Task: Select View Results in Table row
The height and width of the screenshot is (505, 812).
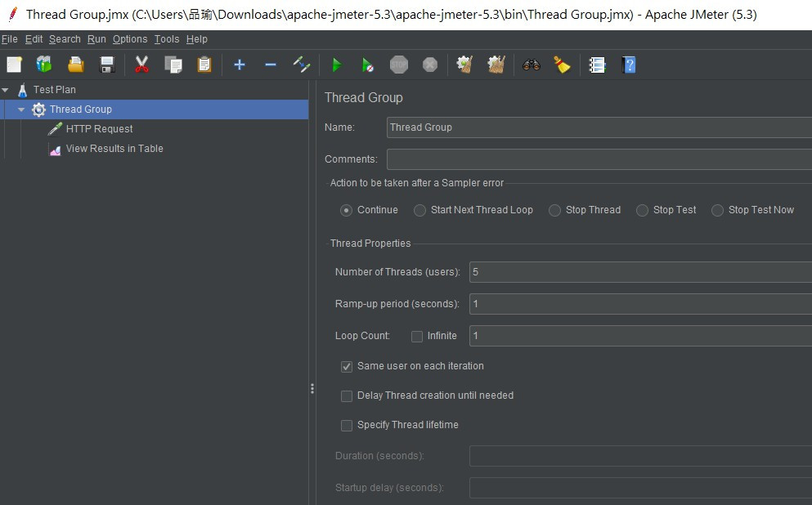Action: (x=114, y=149)
